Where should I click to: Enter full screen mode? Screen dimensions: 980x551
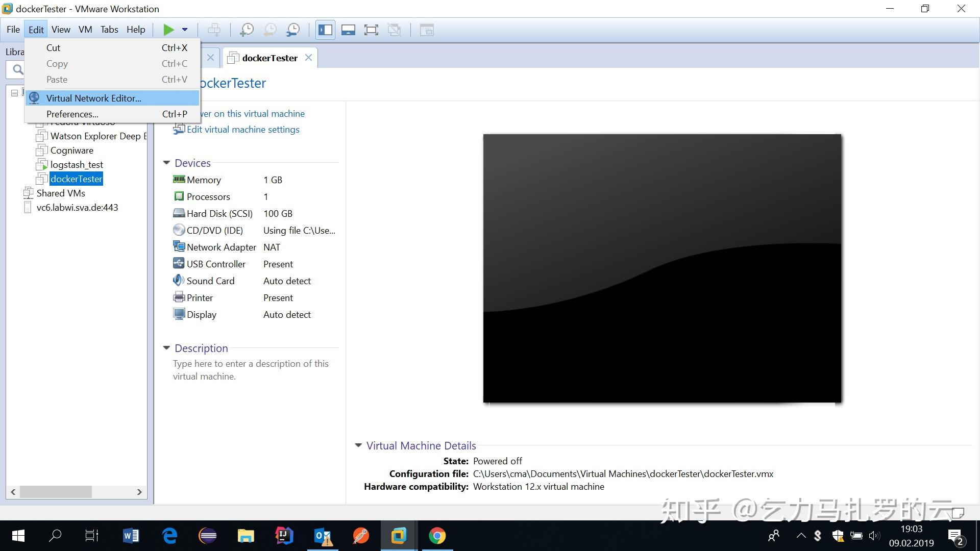point(371,30)
